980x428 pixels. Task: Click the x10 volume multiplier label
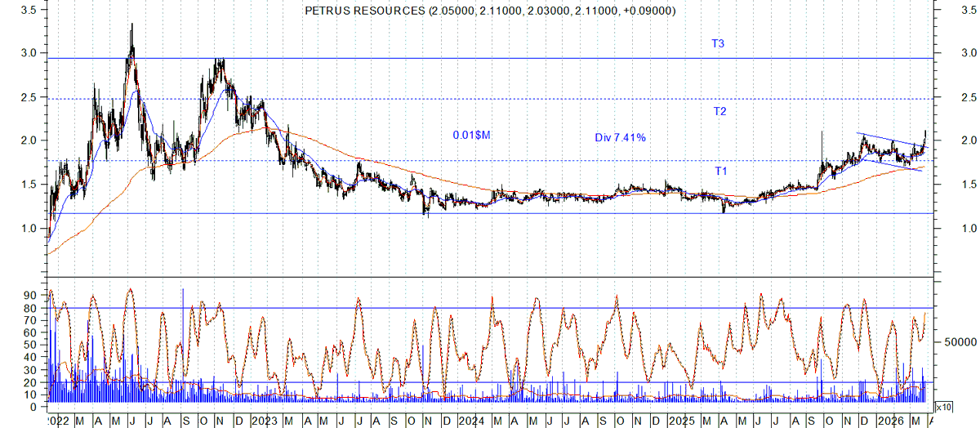click(943, 406)
